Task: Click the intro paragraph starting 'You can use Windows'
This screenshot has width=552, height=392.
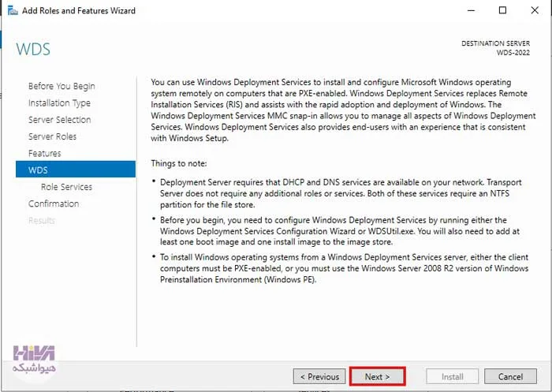Action: click(343, 110)
